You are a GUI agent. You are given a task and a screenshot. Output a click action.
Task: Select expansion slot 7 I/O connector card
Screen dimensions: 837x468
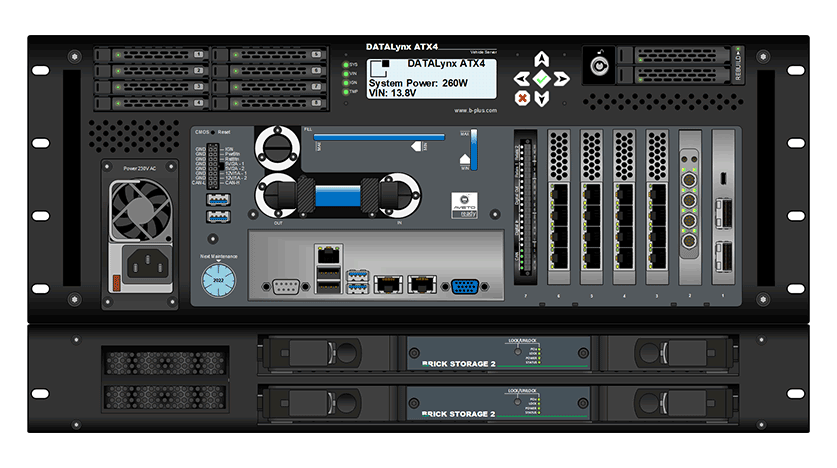click(x=526, y=207)
